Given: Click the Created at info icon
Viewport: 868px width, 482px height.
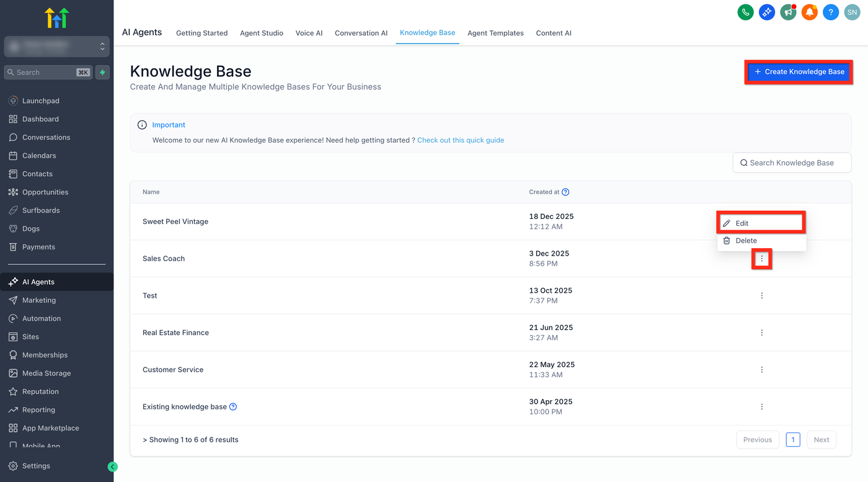Looking at the screenshot, I should pyautogui.click(x=565, y=192).
